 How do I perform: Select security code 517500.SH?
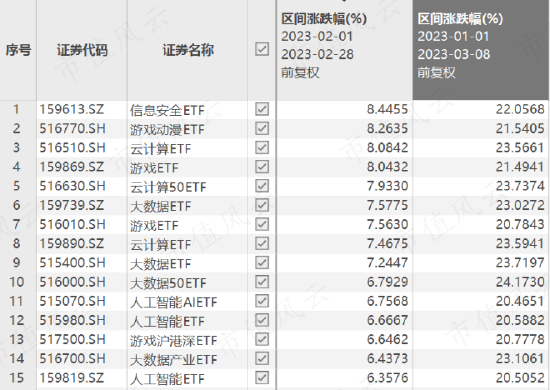click(72, 339)
